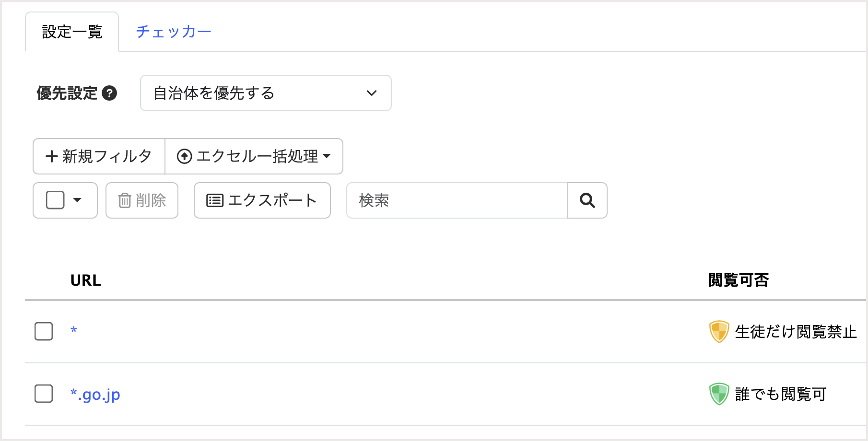Focus the 検索 search input field
This screenshot has height=441, width=868.
[x=457, y=200]
